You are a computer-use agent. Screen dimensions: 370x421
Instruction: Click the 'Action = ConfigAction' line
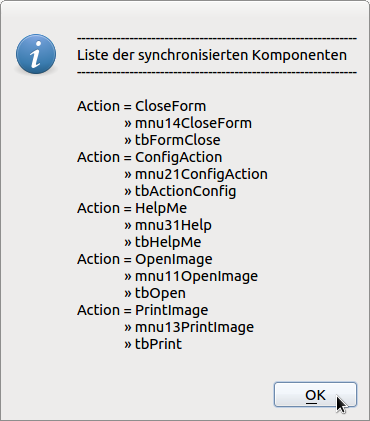click(150, 157)
